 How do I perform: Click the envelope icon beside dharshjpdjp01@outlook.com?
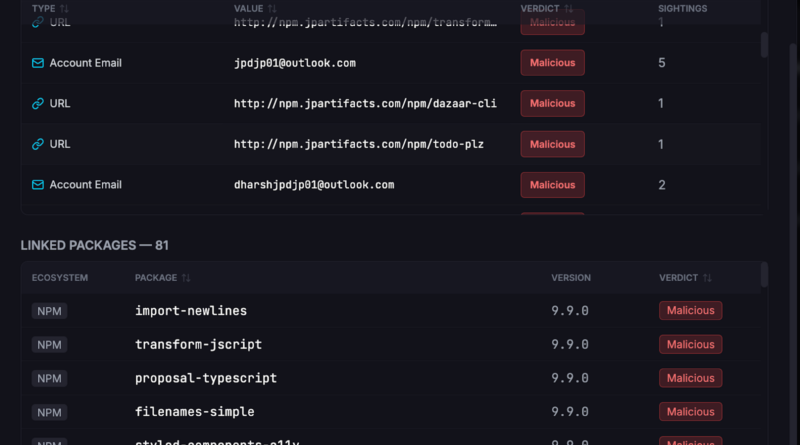(38, 185)
